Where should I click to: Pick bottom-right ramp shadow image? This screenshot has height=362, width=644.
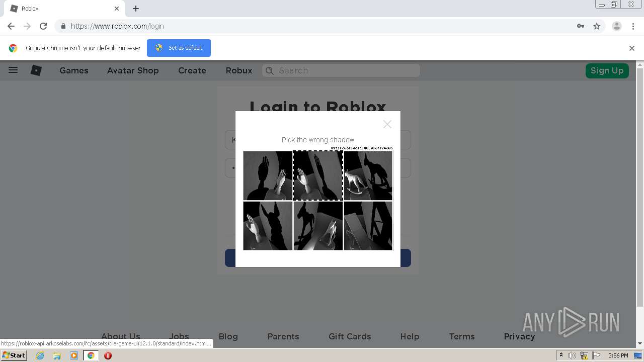click(x=368, y=226)
